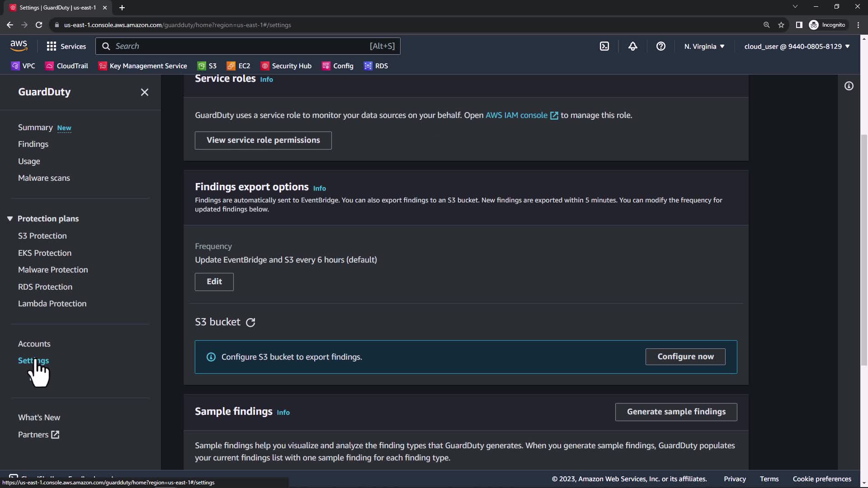
Task: Collapse the Protection plans section
Action: click(10, 219)
